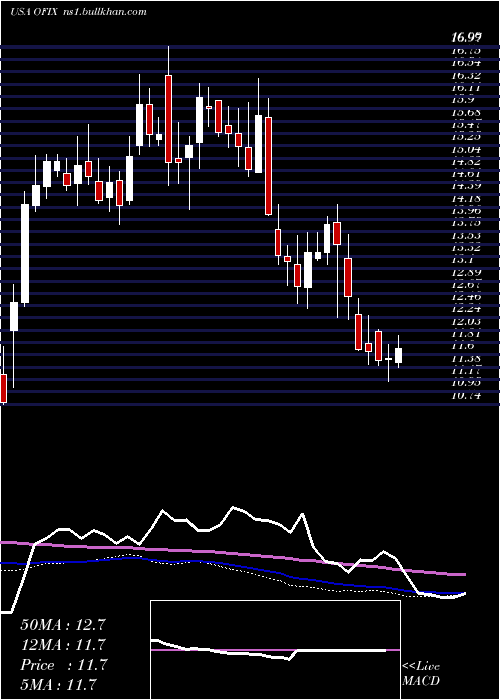
Task: Click the 13.53 price axis label
Action: (x=467, y=235)
